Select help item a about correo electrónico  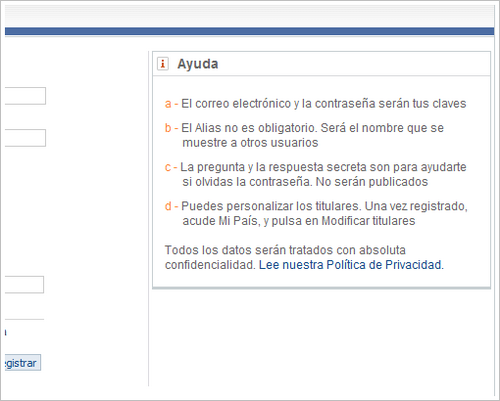315,104
